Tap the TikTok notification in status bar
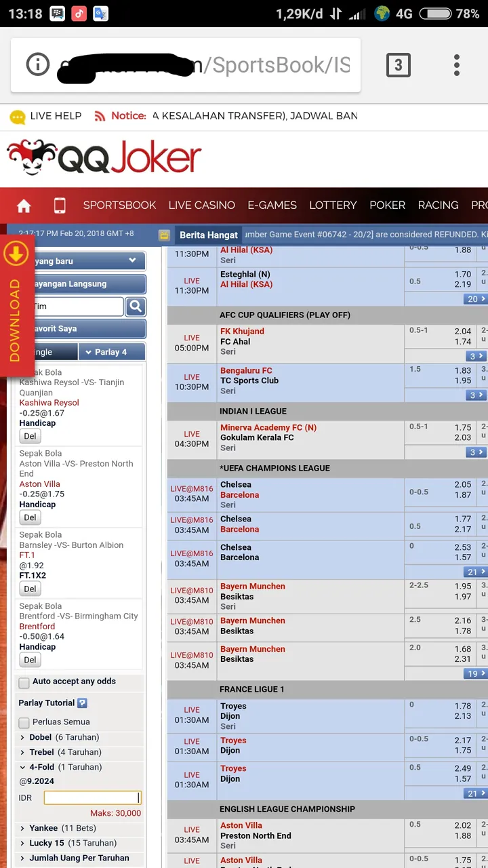488x868 pixels. click(x=79, y=14)
